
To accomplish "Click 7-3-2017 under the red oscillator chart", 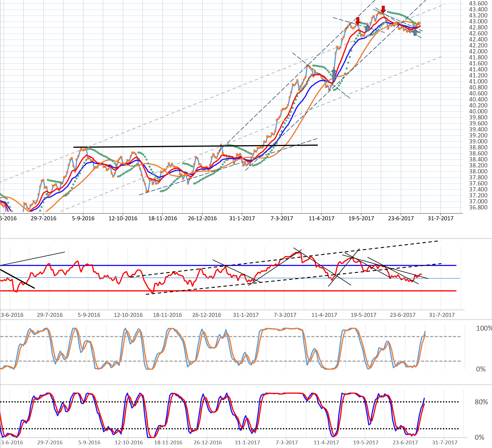I will point(285,315).
